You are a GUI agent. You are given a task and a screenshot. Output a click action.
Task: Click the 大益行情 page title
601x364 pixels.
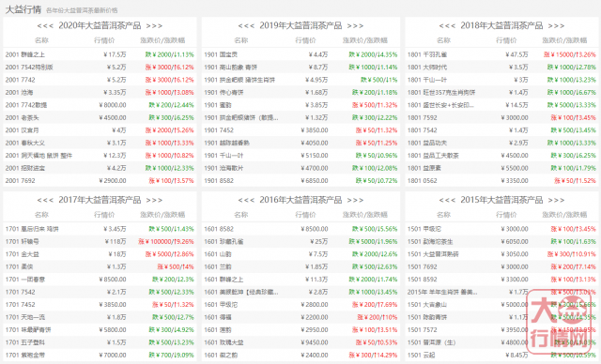(x=23, y=9)
